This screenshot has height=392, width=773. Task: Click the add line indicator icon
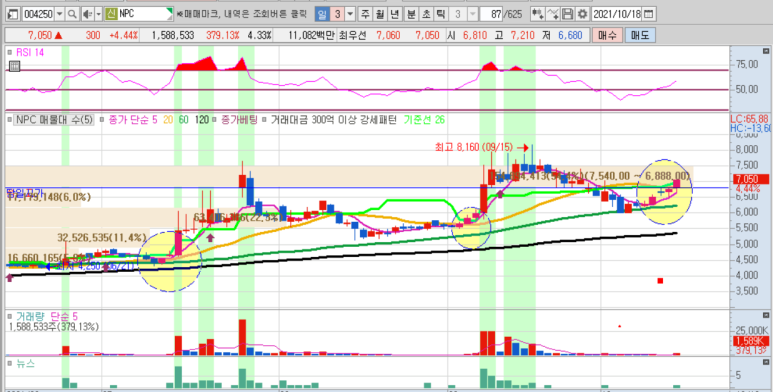tap(554, 14)
